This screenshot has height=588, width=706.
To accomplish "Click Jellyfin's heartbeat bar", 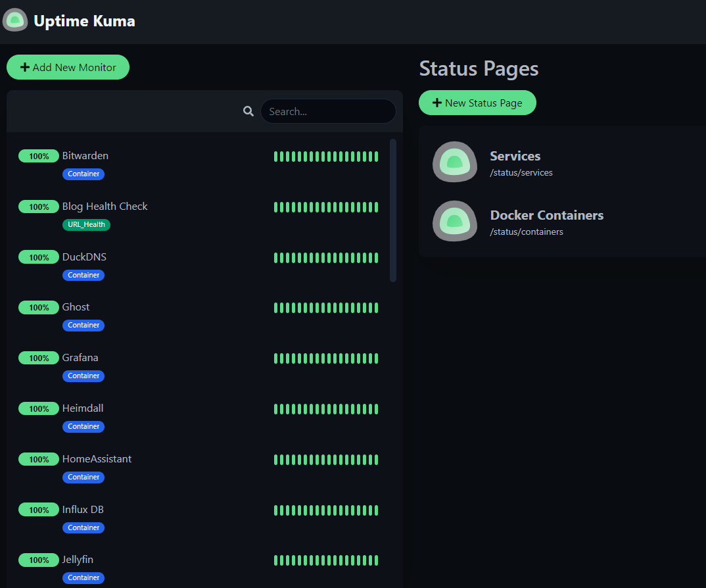I will tap(326, 560).
